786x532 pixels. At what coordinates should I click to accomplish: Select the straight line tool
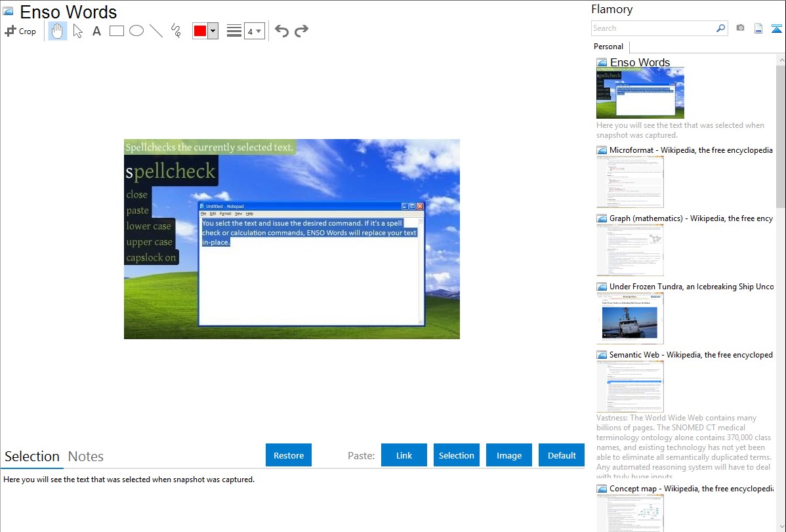(x=156, y=31)
